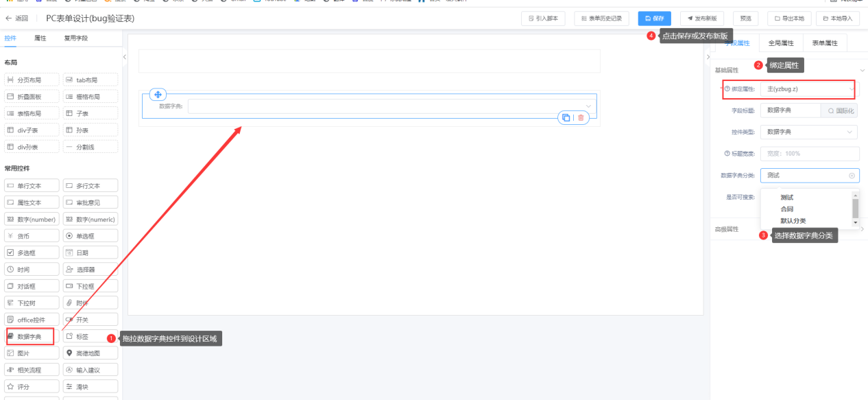The height and width of the screenshot is (400, 868).
Task: Select the 数据字典 data dictionary control
Action: tap(32, 336)
